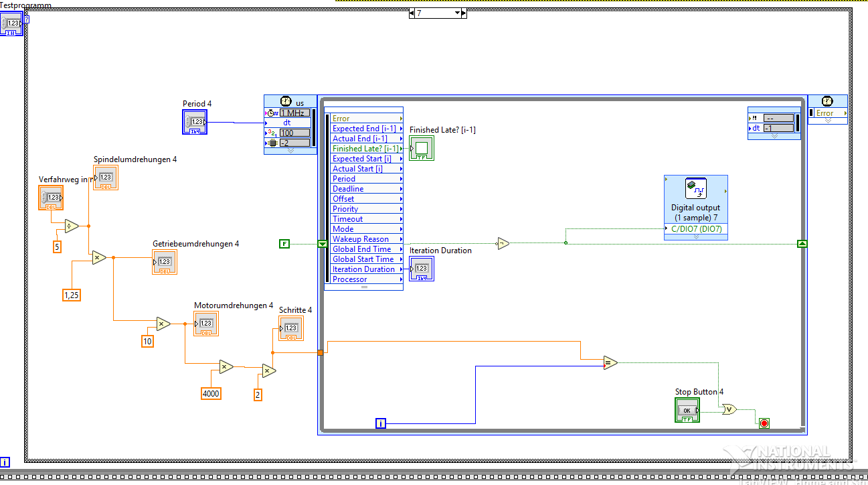Select the Equal? comparison node

pyautogui.click(x=610, y=363)
